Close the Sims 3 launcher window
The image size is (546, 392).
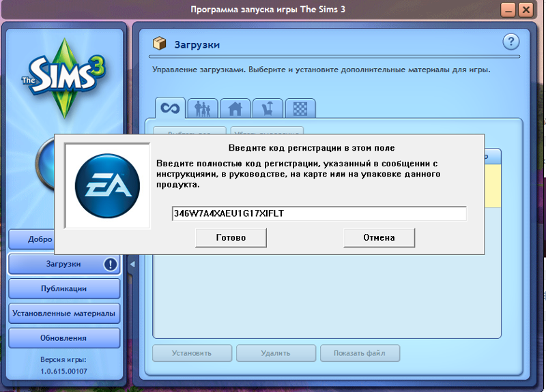[x=526, y=10]
